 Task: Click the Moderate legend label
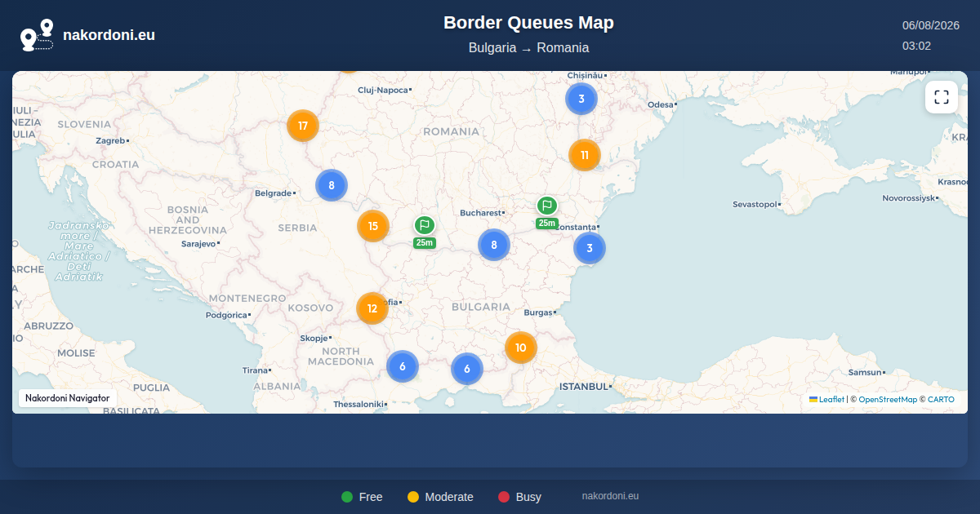point(449,497)
